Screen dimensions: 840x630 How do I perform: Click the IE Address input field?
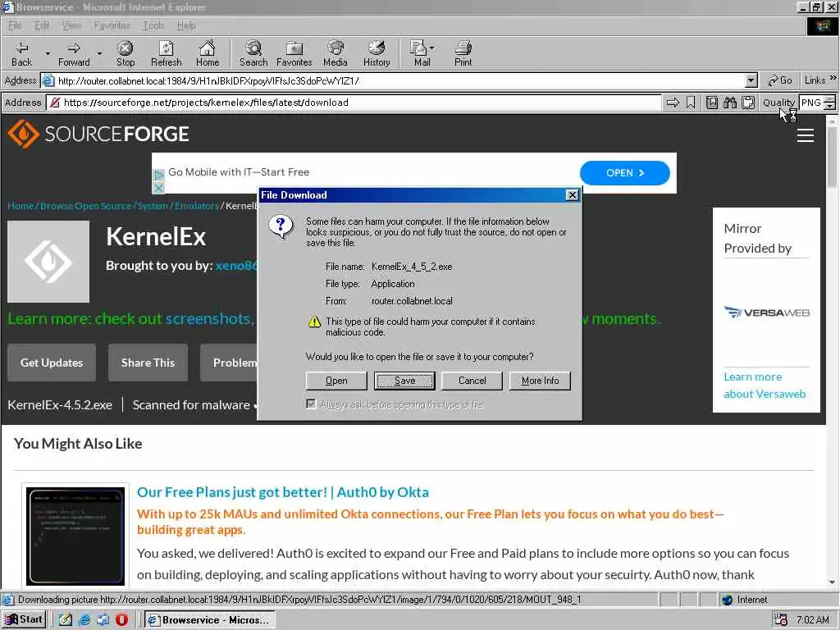[x=400, y=81]
